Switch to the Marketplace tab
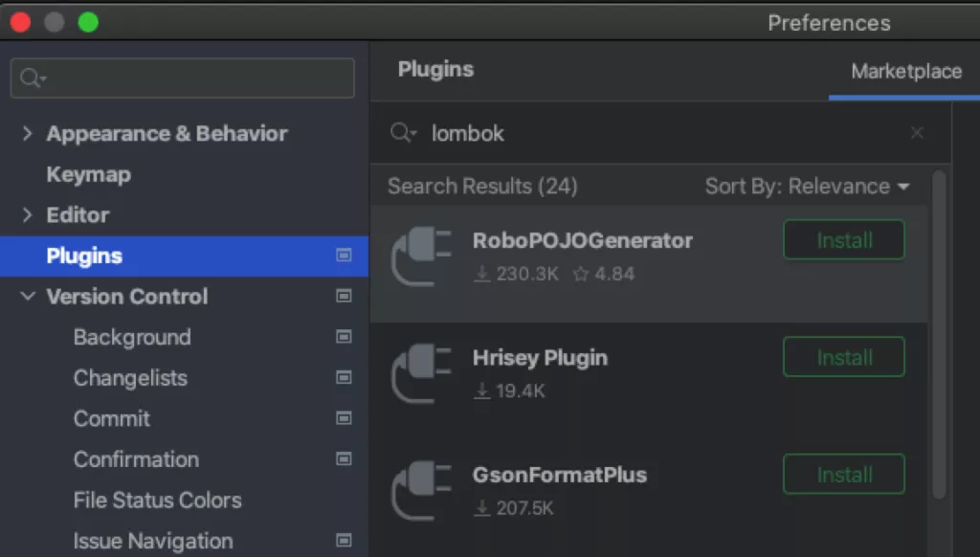Screen dimensions: 980x557 click(906, 71)
